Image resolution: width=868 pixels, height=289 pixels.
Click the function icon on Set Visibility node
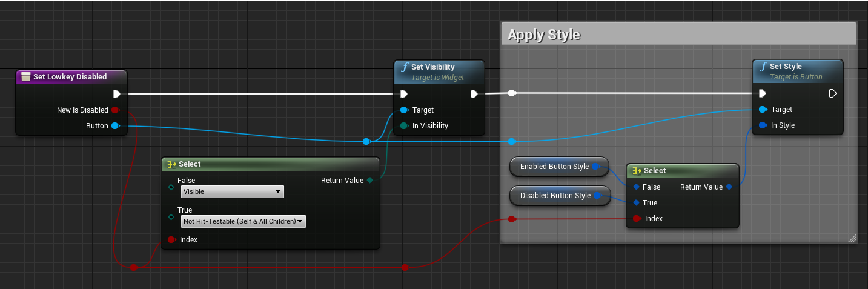pos(404,67)
